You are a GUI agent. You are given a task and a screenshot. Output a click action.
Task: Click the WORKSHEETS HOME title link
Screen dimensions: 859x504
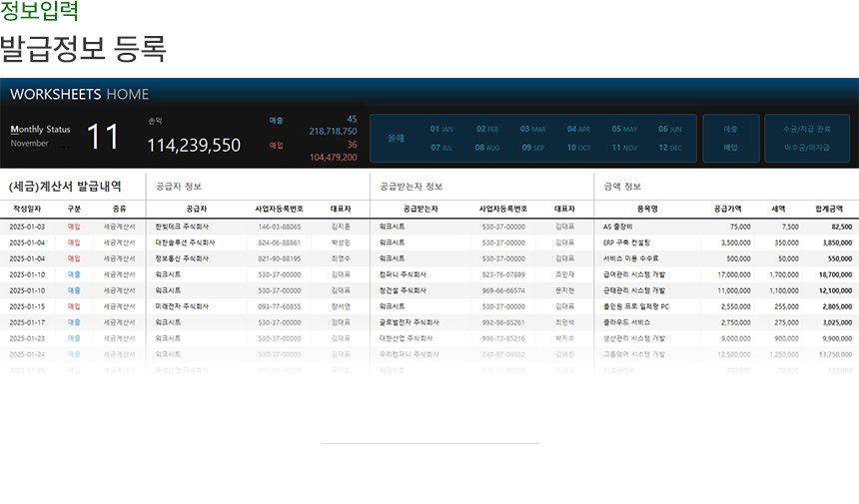(x=79, y=94)
